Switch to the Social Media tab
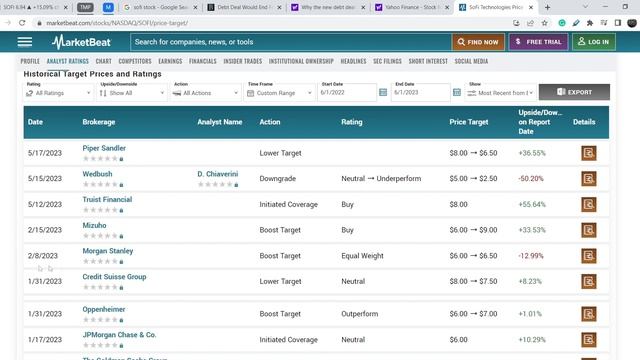Image resolution: width=640 pixels, height=360 pixels. (471, 61)
